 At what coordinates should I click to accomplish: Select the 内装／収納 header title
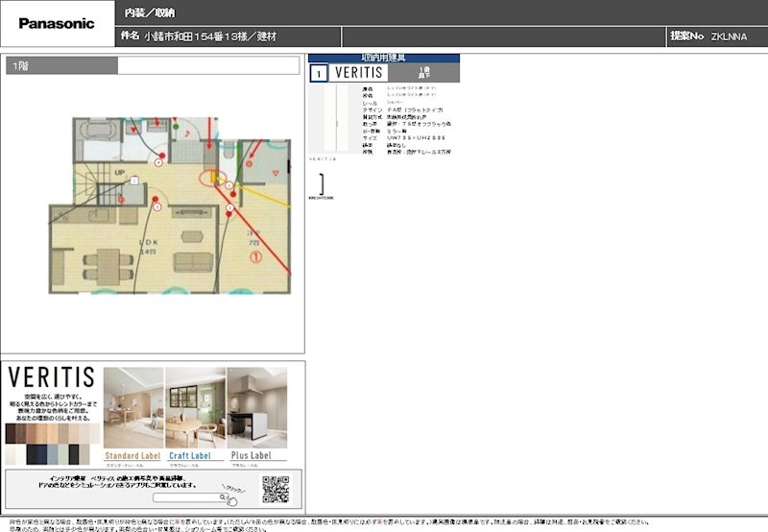150,12
